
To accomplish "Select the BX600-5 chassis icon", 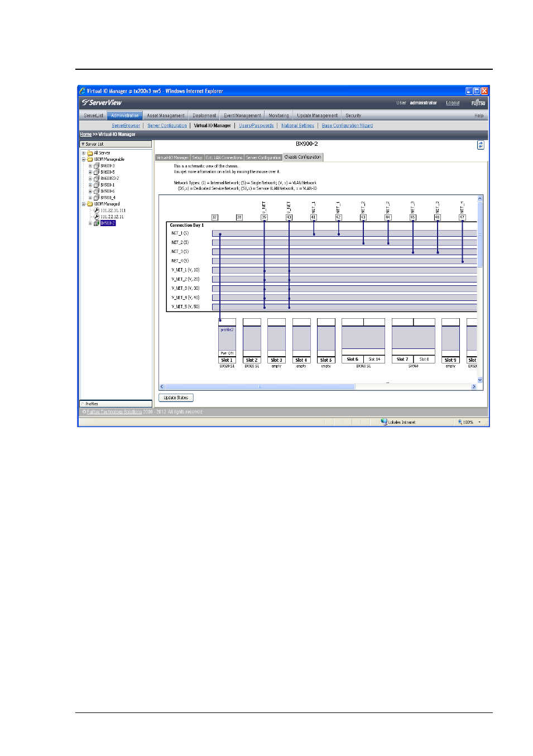I will click(x=97, y=172).
